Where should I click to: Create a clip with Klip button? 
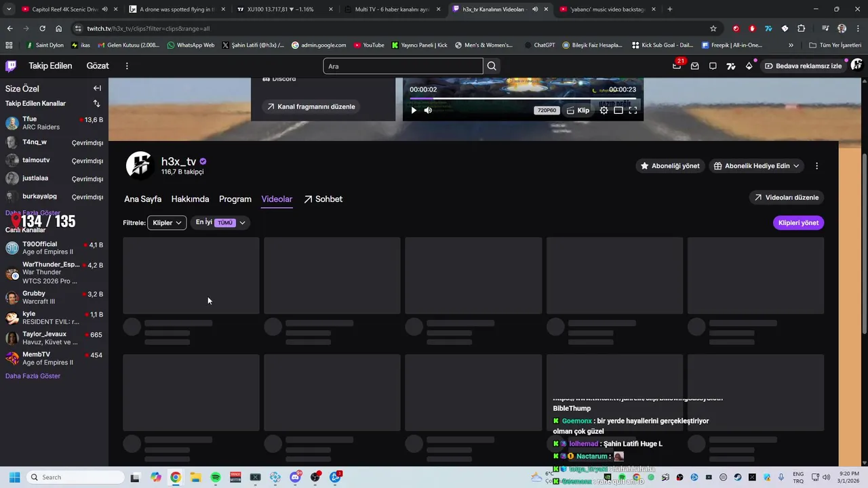coord(578,110)
